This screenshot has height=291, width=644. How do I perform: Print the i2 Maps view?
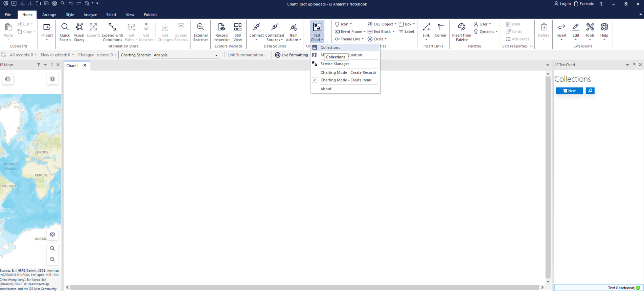tap(8, 79)
